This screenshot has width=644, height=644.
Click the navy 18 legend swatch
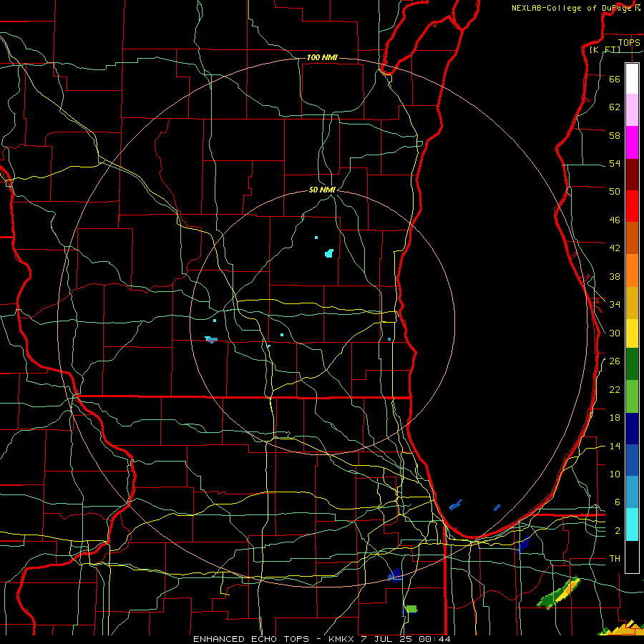point(632,429)
